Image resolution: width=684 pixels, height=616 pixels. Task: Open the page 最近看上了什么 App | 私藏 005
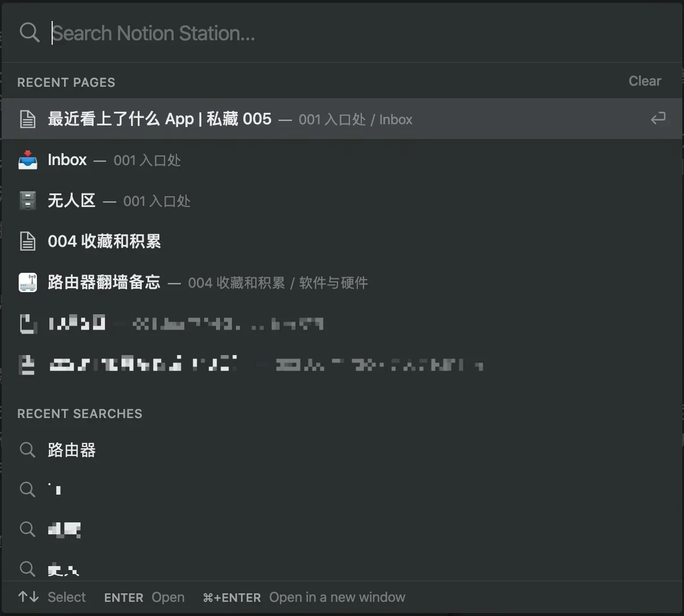click(x=159, y=119)
